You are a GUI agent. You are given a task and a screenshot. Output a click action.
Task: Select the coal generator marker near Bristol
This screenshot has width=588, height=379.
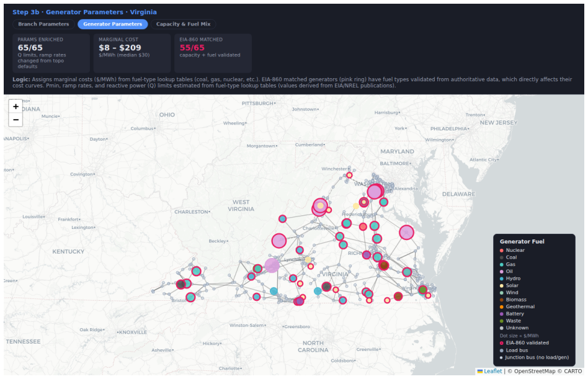pos(180,284)
